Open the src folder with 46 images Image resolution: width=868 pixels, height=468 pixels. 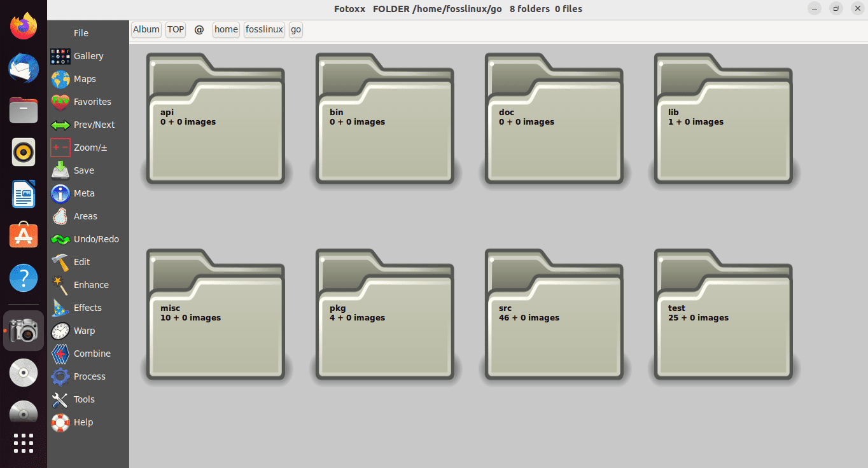point(554,312)
